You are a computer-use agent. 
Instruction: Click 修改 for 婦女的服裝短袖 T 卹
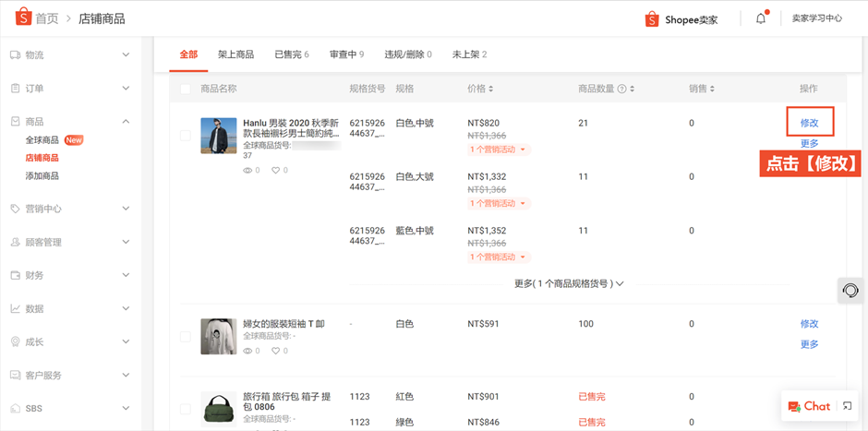pyautogui.click(x=809, y=324)
